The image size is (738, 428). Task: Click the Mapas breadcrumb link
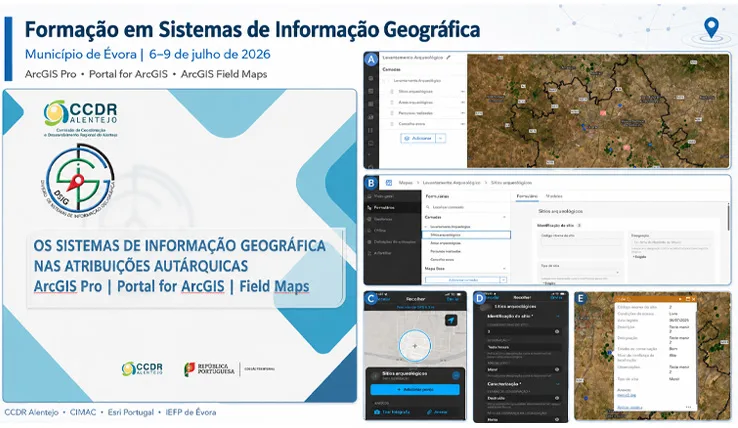tap(405, 183)
